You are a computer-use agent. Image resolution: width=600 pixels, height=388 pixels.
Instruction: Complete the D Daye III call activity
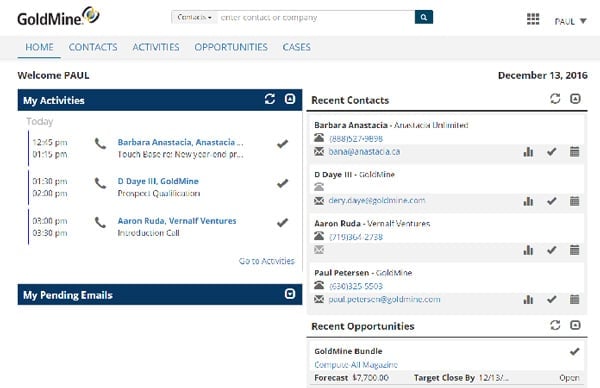coord(282,183)
